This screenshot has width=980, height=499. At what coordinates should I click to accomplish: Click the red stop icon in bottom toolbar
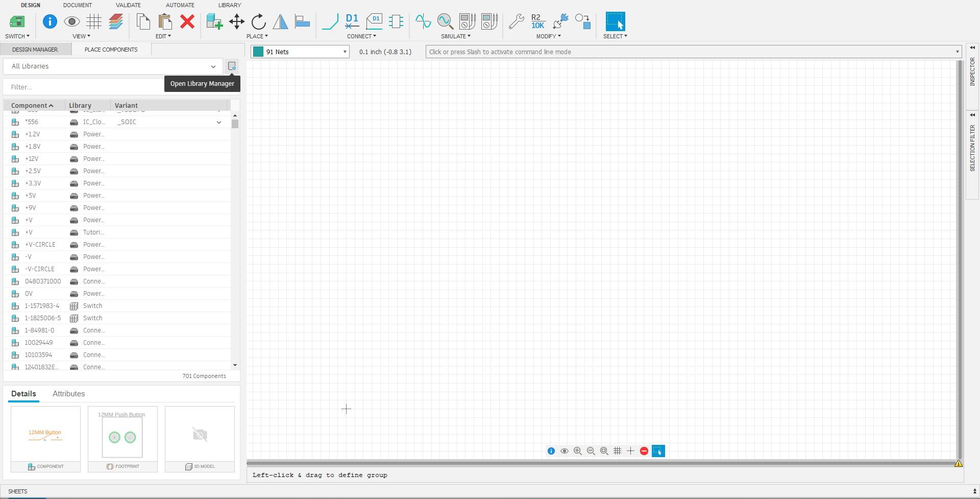(644, 451)
